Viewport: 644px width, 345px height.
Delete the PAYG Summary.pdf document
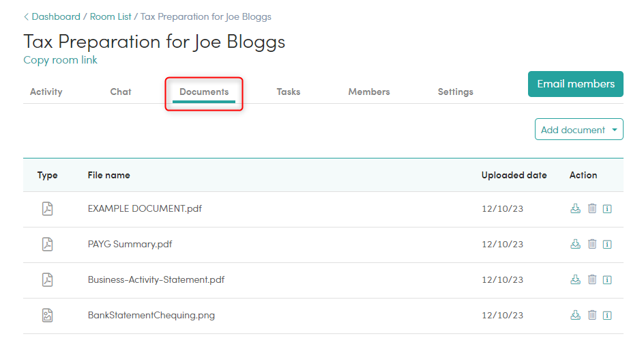pyautogui.click(x=592, y=244)
